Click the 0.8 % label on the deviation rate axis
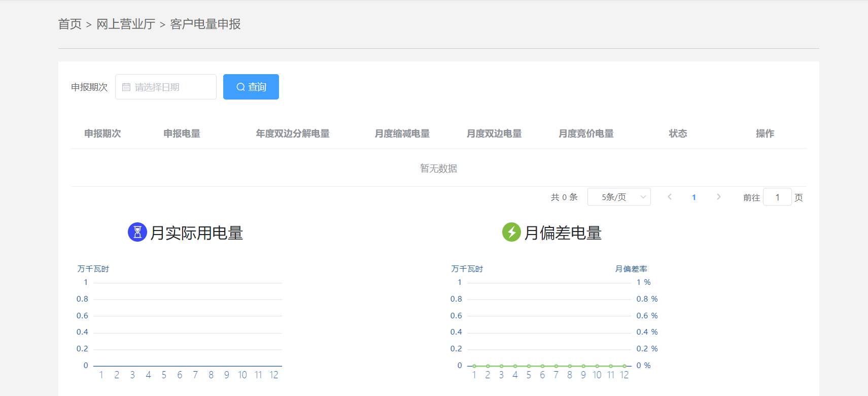Screen dimensions: 868x396 pos(647,299)
